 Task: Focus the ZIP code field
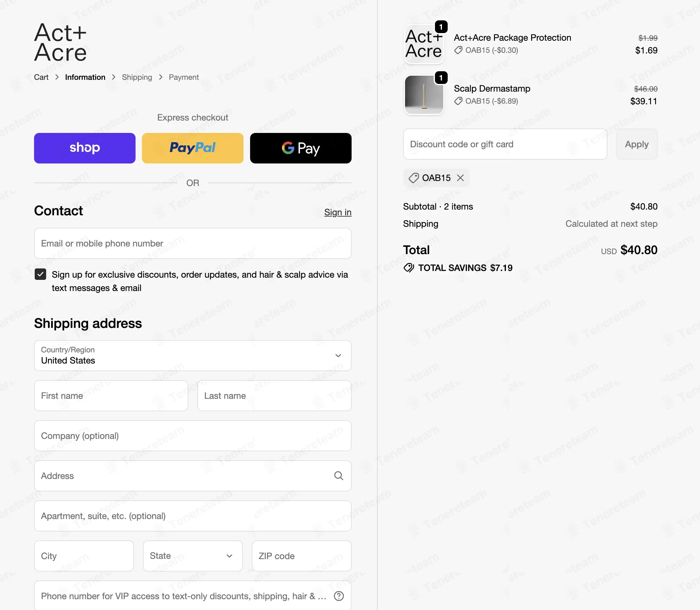point(301,556)
